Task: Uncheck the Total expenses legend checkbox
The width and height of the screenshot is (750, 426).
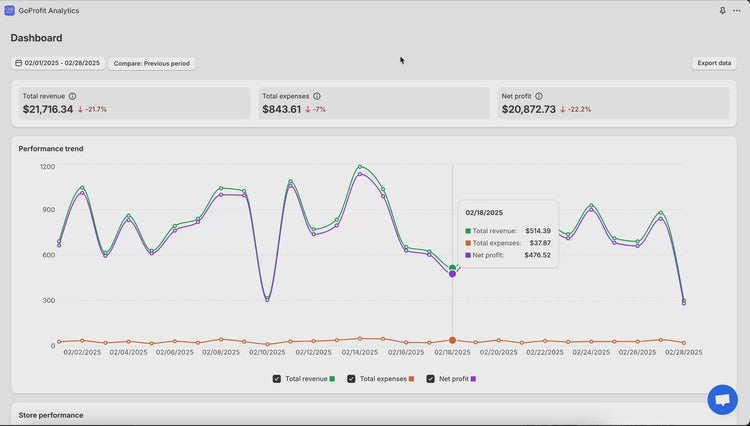Action: pyautogui.click(x=352, y=379)
